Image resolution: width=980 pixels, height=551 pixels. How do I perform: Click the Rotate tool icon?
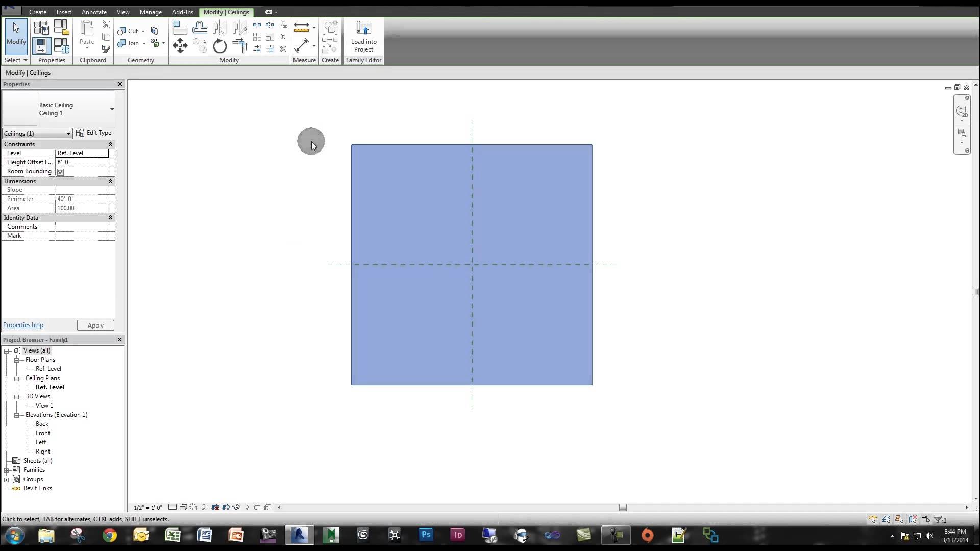[x=219, y=46]
